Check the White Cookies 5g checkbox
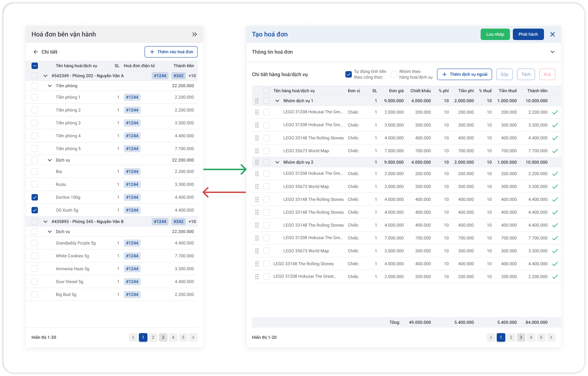Screen dimensions: 588x376 pos(35,256)
